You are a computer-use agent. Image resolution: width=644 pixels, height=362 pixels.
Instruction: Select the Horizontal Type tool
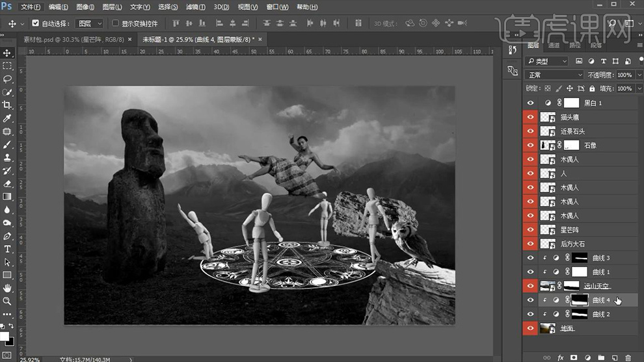click(x=7, y=249)
